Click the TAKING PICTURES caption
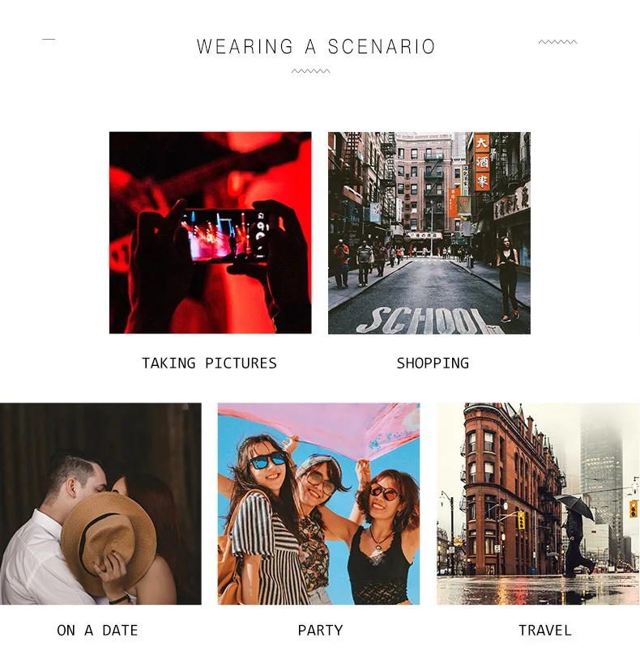 click(209, 364)
